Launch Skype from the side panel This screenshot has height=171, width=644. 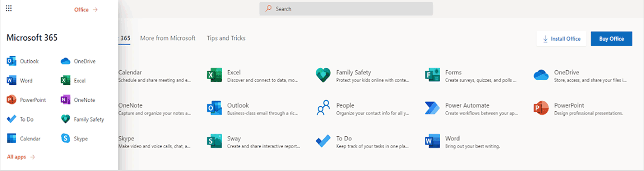[75, 139]
